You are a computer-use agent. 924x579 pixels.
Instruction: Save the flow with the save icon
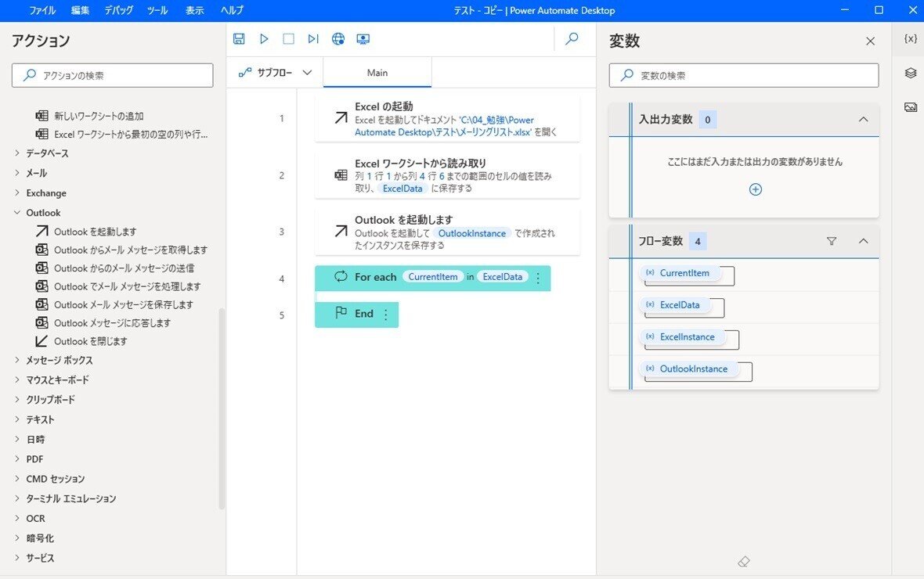239,39
